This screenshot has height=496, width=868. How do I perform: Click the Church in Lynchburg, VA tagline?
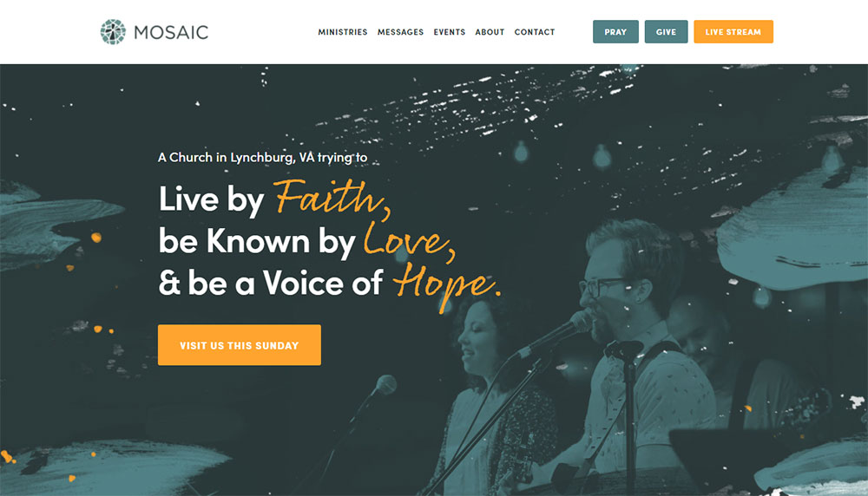tap(262, 158)
